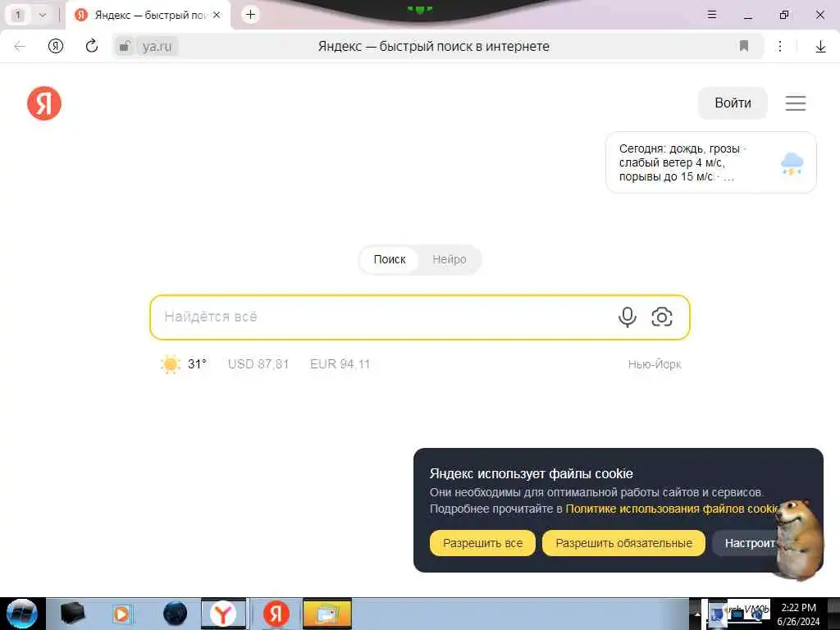Open the yellow folder taskbar icon
Screen dimensions: 840x630
(x=327, y=614)
